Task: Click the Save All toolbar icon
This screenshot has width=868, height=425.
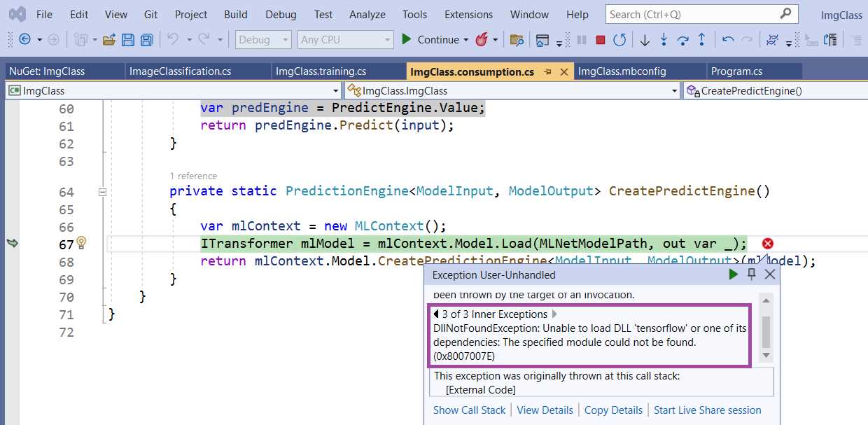Action: click(146, 40)
